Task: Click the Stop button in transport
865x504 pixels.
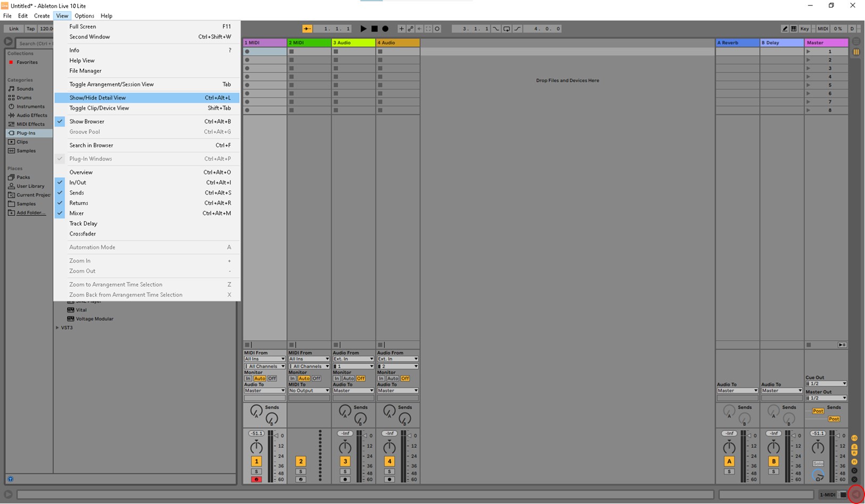Action: pos(375,29)
